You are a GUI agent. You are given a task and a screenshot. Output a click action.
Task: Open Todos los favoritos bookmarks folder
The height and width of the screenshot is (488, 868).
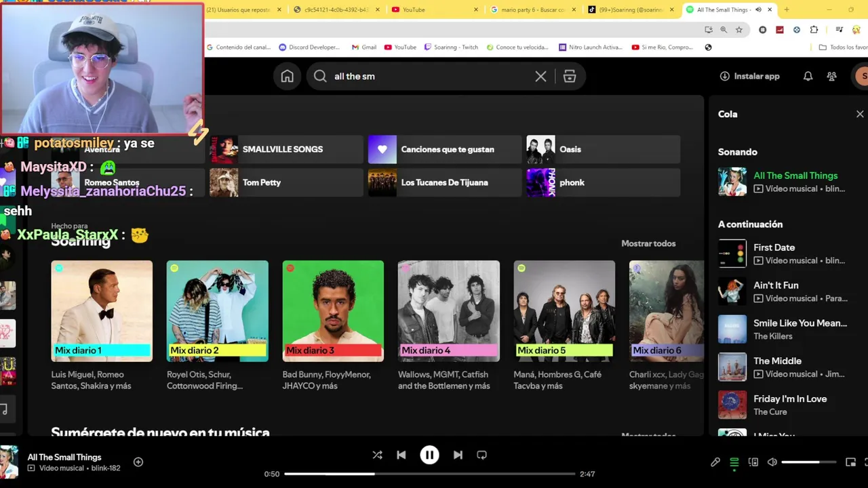(x=843, y=47)
